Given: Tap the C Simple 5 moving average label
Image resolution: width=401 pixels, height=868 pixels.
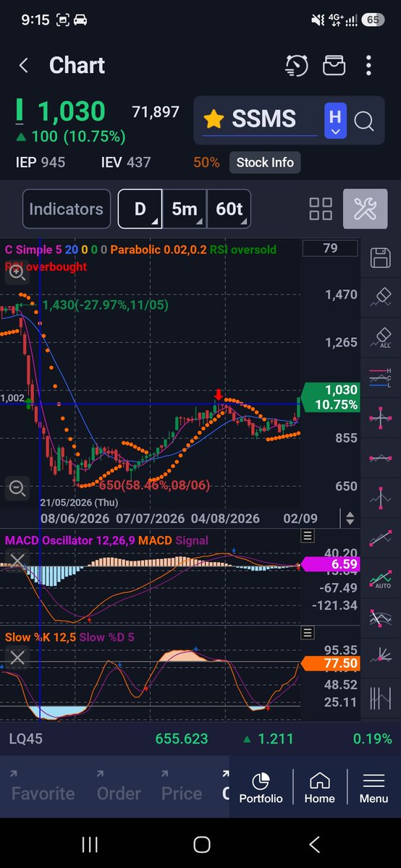Looking at the screenshot, I should [x=33, y=250].
